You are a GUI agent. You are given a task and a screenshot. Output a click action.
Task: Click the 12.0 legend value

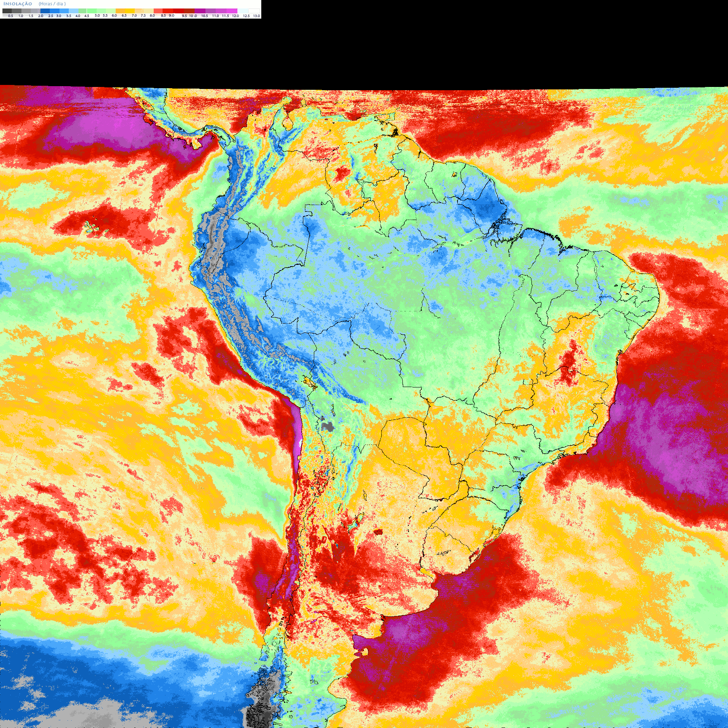[235, 16]
